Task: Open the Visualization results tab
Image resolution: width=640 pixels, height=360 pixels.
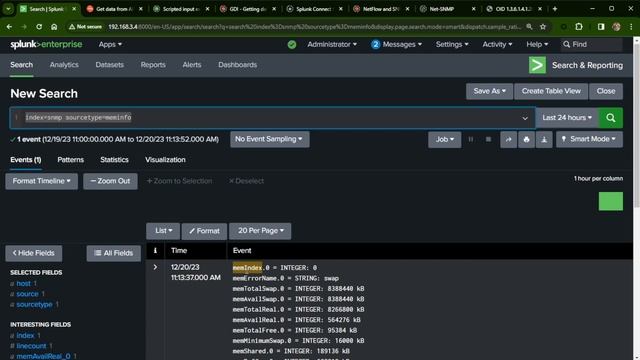Action: [x=165, y=160]
